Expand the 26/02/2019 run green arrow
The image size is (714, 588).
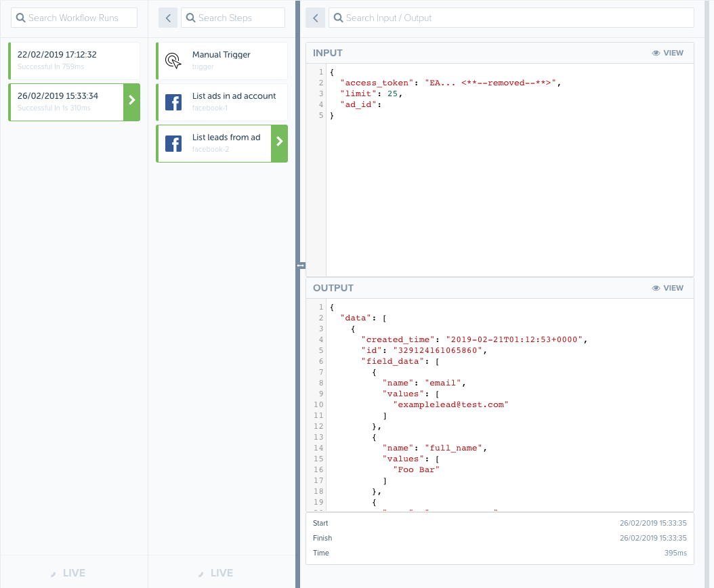pos(131,102)
